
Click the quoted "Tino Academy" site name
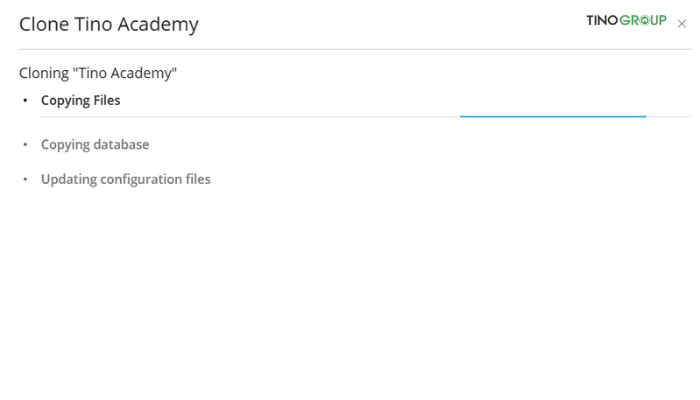pyautogui.click(x=125, y=72)
